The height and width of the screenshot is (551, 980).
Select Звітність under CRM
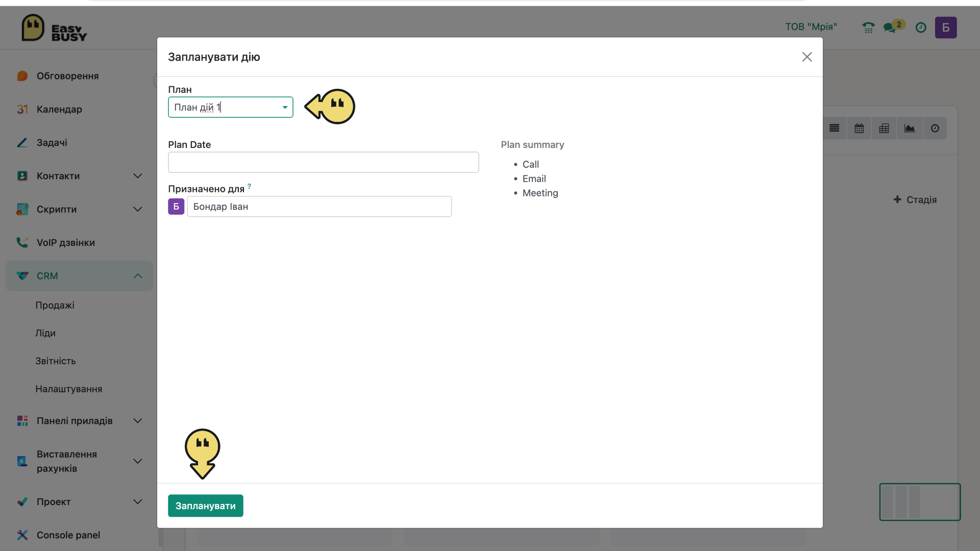56,361
